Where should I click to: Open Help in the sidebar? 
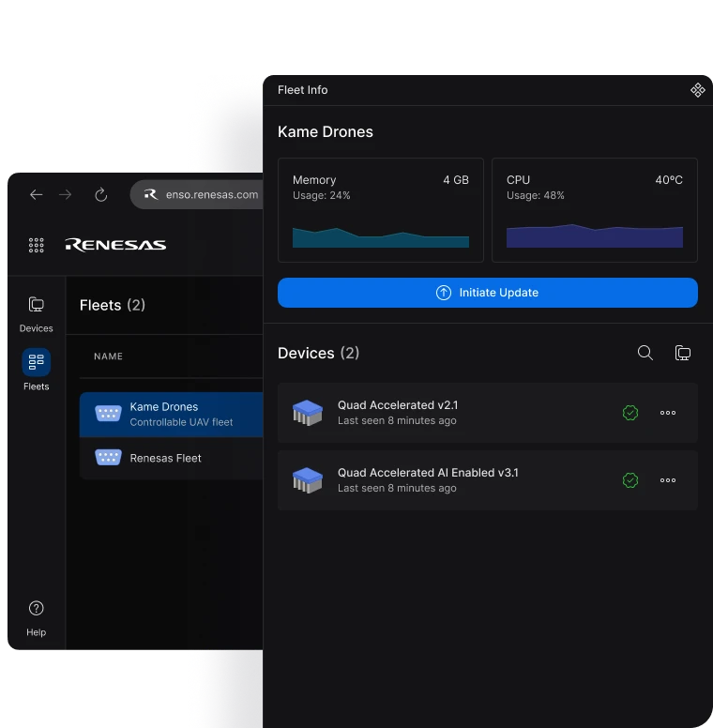pos(37,617)
